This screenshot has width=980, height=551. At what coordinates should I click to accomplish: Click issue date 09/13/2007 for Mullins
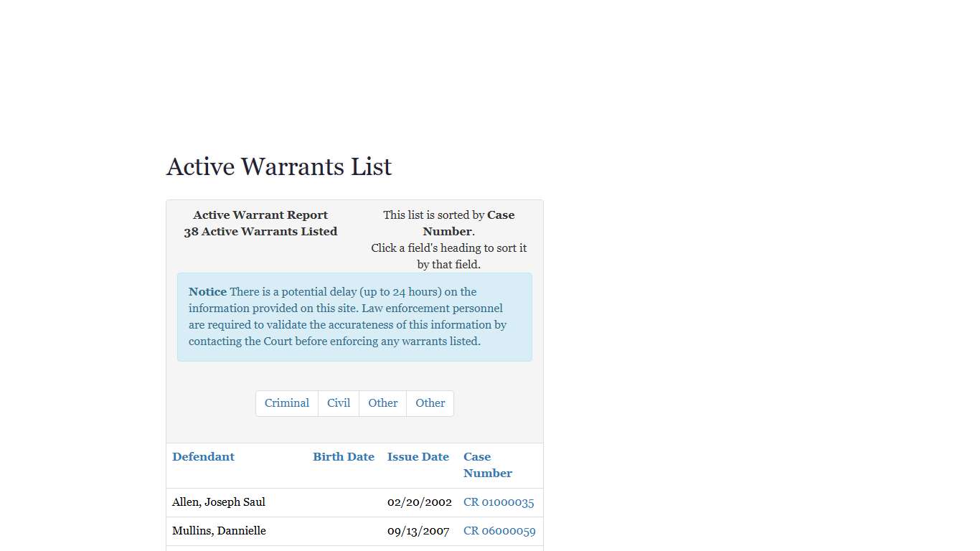418,531
